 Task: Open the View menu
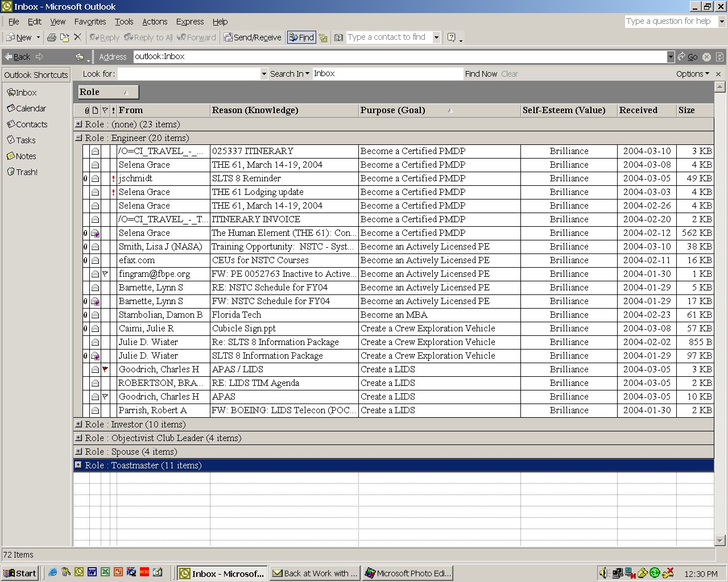58,22
